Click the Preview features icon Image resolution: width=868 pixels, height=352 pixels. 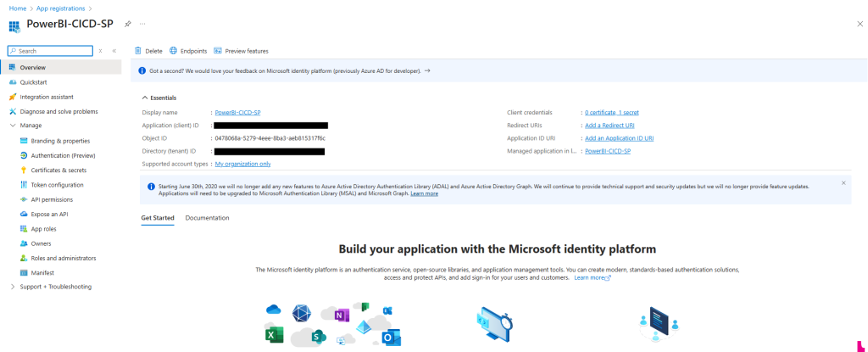[218, 51]
